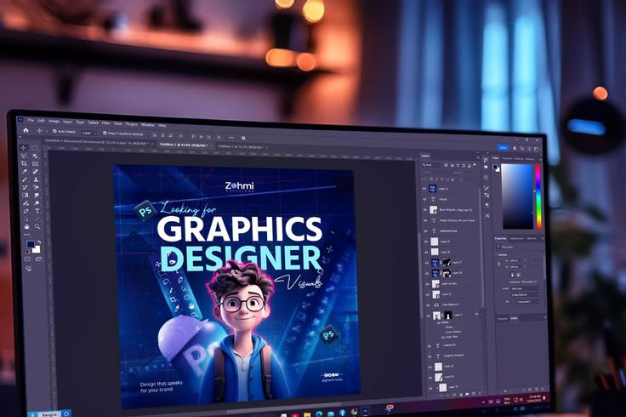Click the Photoshop Ps app logo
This screenshot has width=626, height=417.
(x=20, y=122)
